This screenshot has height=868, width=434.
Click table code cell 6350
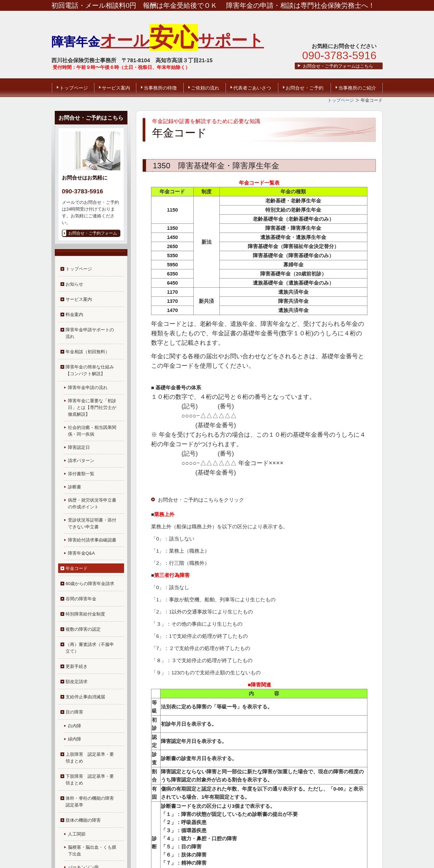pos(172,274)
